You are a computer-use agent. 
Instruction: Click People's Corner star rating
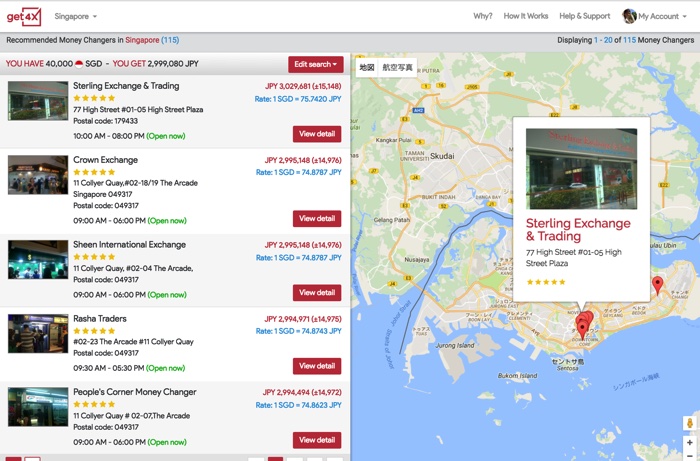[x=94, y=404]
